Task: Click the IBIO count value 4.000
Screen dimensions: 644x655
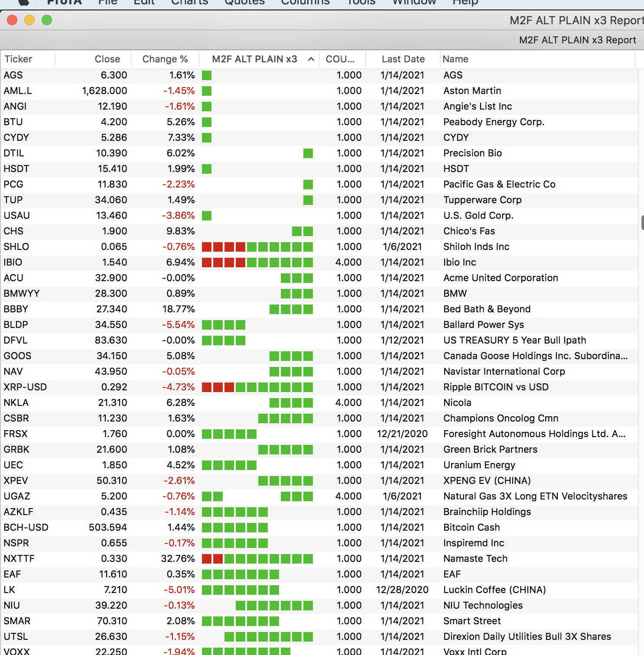Action: pos(348,262)
